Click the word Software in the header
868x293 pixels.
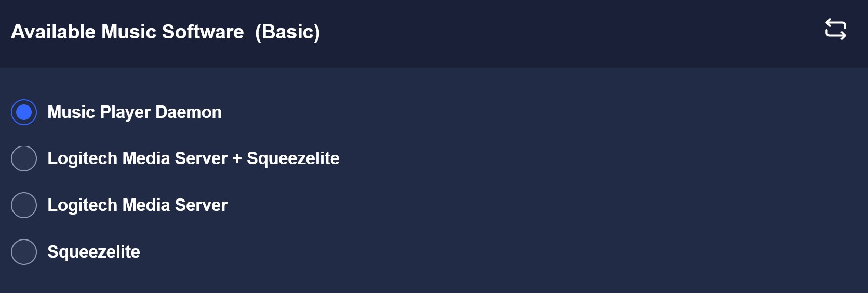click(203, 32)
